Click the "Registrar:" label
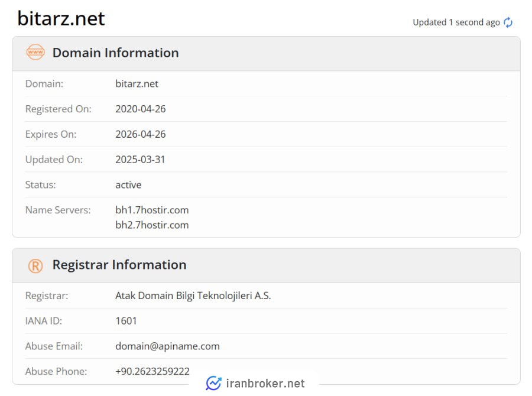532x396 pixels. pyautogui.click(x=47, y=296)
